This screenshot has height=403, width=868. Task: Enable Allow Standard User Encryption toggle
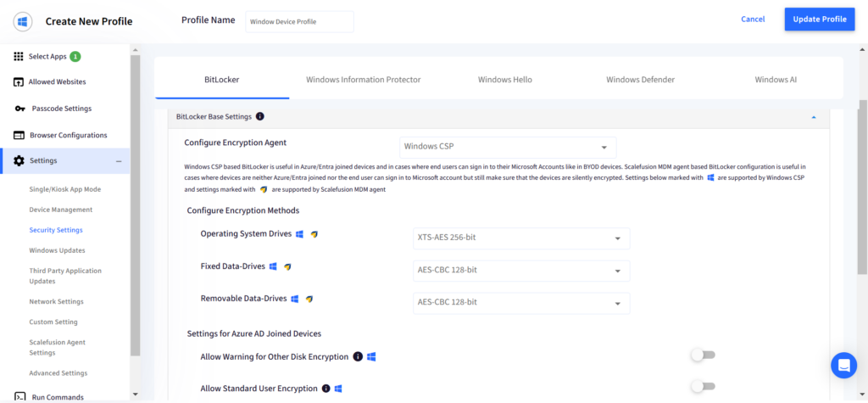pyautogui.click(x=703, y=386)
